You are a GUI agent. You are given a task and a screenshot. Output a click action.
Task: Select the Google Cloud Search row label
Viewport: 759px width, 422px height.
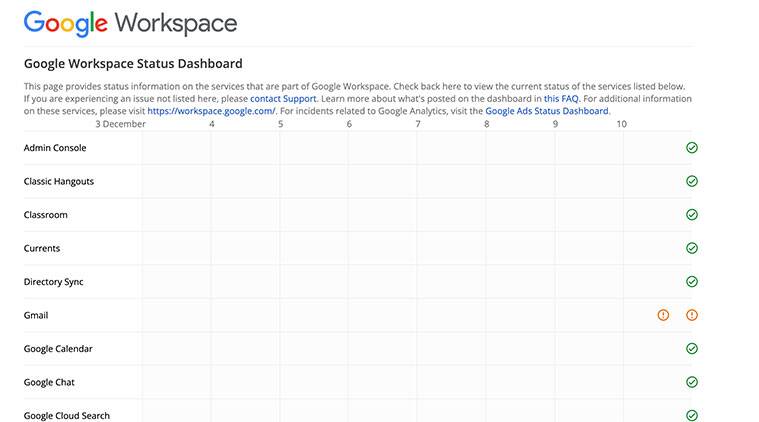(x=66, y=416)
